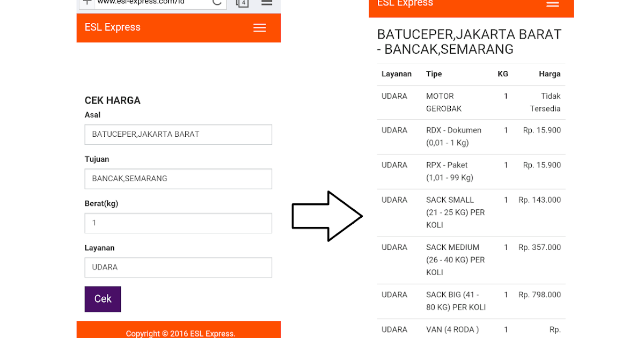Select SACK SMALL (21 - 25 KG) row
Viewport: 644px width, 338px height.
(456, 212)
